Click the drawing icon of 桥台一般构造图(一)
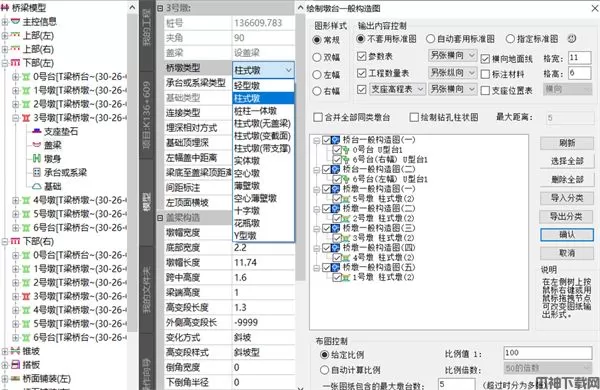The image size is (600, 390). point(336,140)
